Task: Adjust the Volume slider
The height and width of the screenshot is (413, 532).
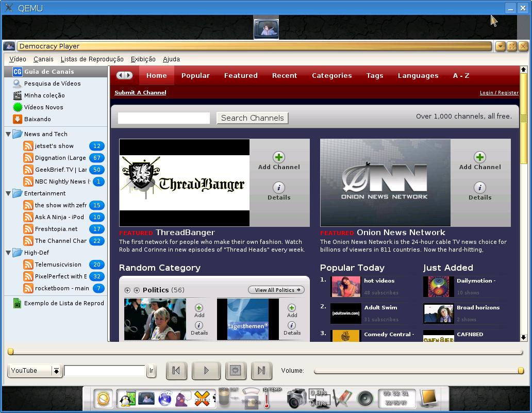Action: pyautogui.click(x=419, y=371)
